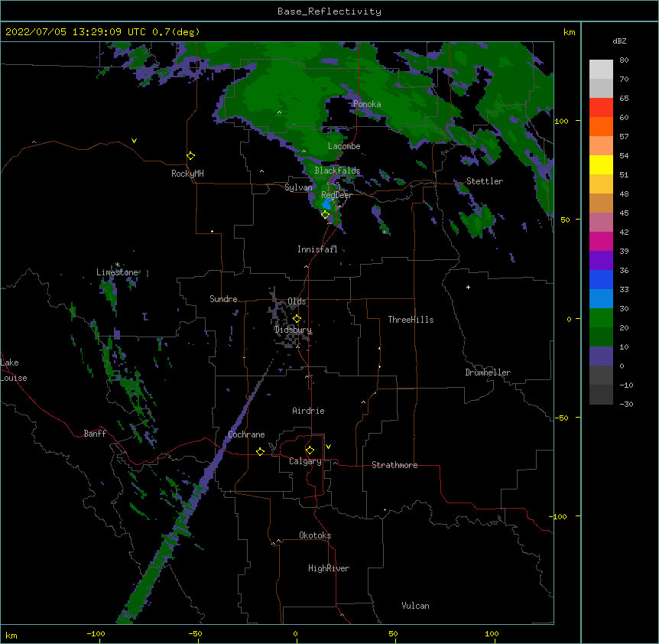This screenshot has height=644, width=659.
Task: Click the Drumheller city label
Action: tap(488, 372)
